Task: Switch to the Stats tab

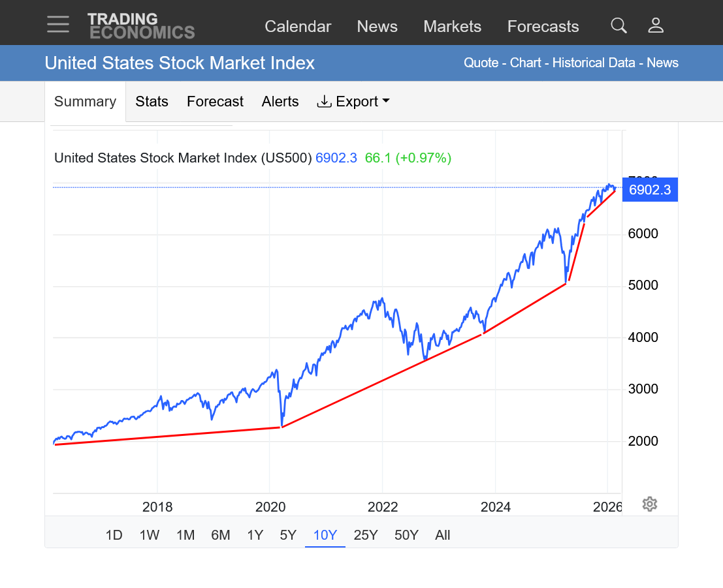Action: (x=152, y=102)
